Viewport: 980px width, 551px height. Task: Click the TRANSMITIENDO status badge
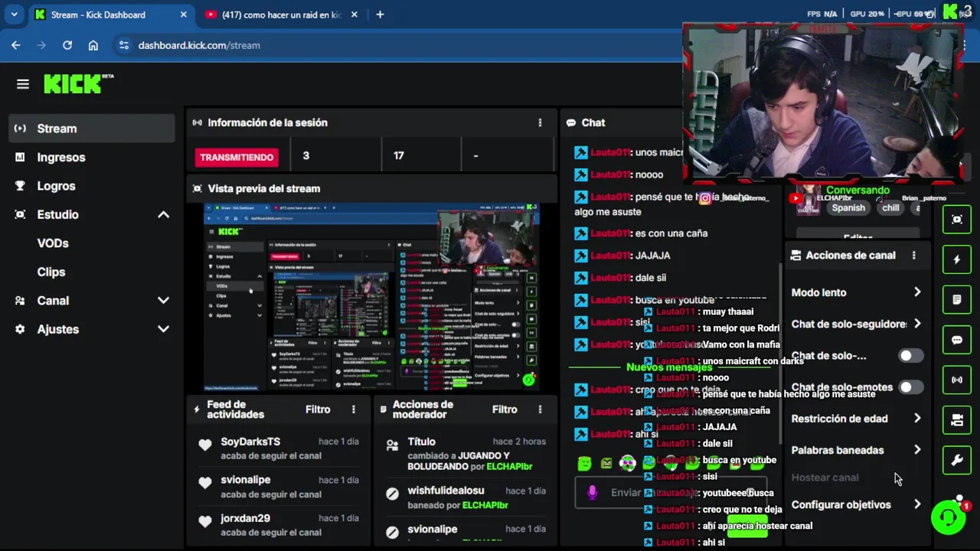click(237, 157)
